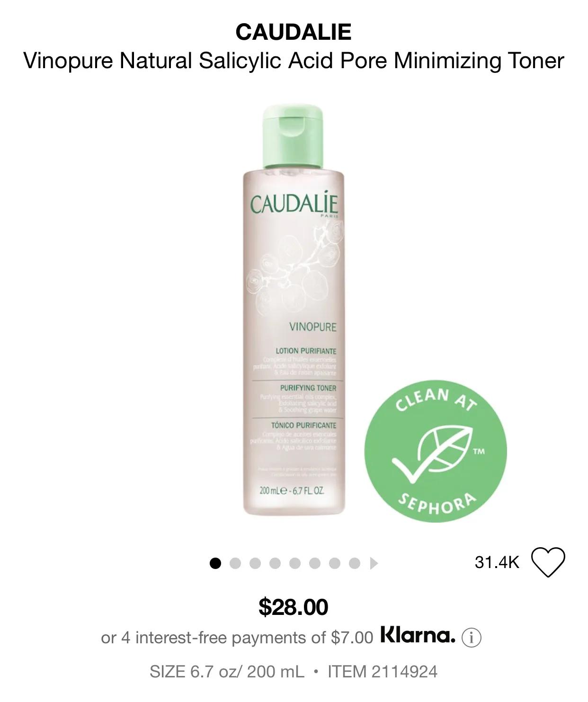Open the Caudalie bottle product image
588x702 pixels.
(294, 311)
